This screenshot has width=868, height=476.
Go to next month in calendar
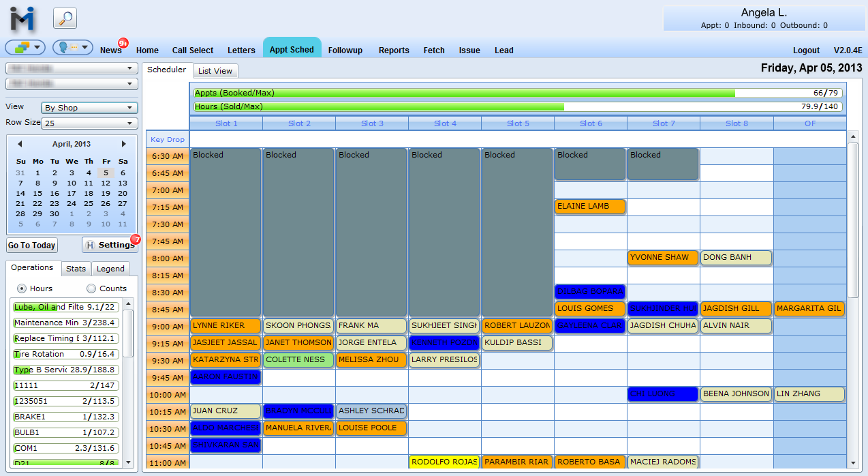coord(123,144)
